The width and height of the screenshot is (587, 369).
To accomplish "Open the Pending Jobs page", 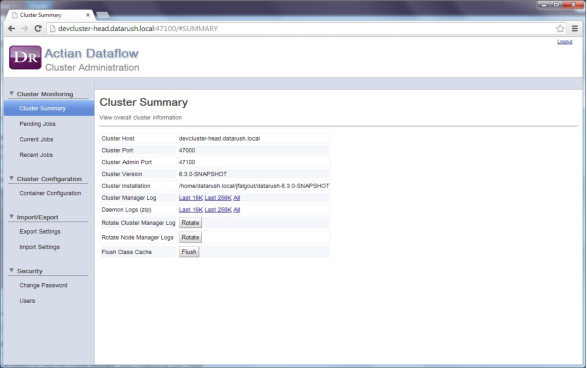I will pyautogui.click(x=37, y=124).
